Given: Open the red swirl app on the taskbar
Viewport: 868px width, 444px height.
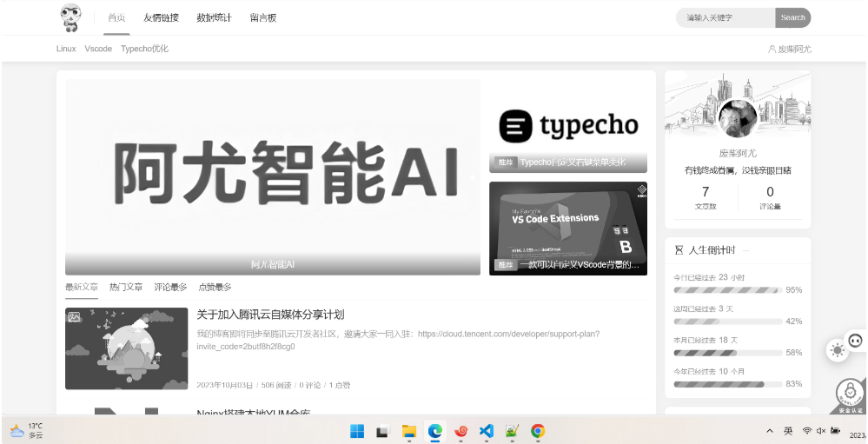Looking at the screenshot, I should [461, 431].
